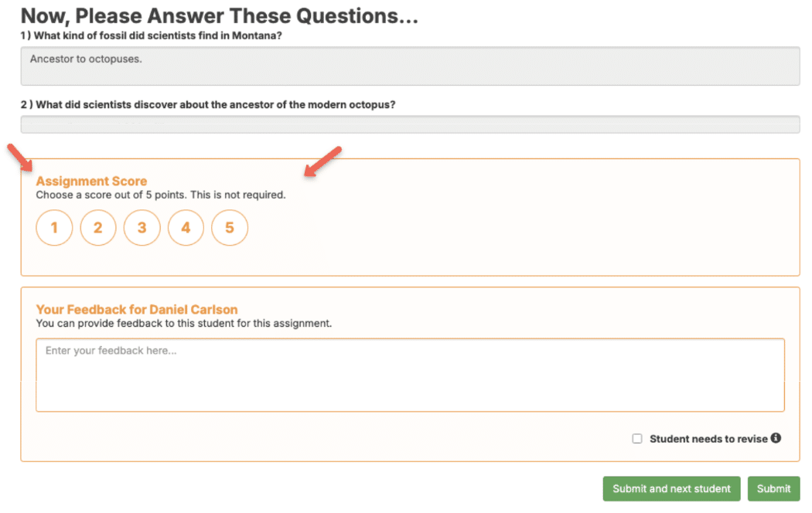This screenshot has height=513, width=812.
Task: Open info icon beside Student needs to revise
Action: (x=776, y=438)
